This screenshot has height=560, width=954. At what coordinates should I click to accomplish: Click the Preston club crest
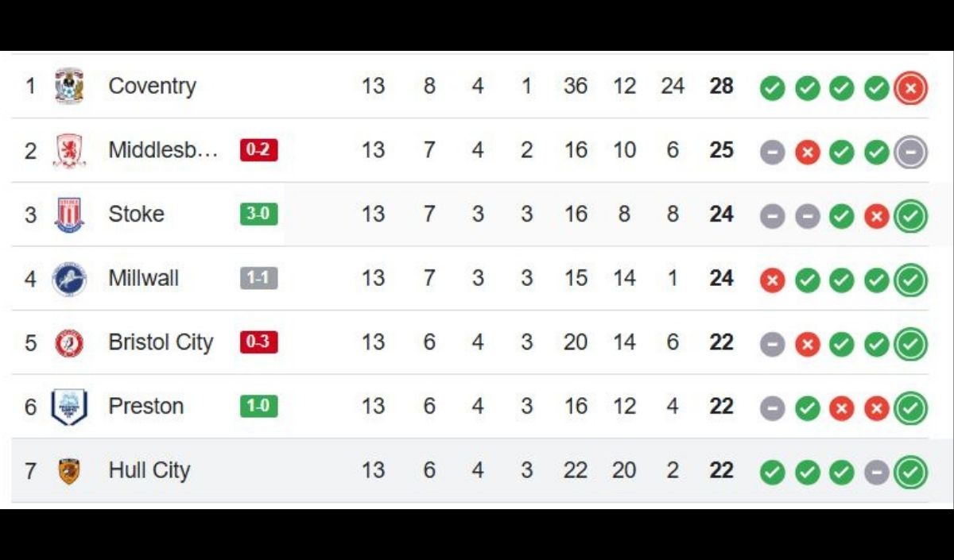pyautogui.click(x=69, y=407)
